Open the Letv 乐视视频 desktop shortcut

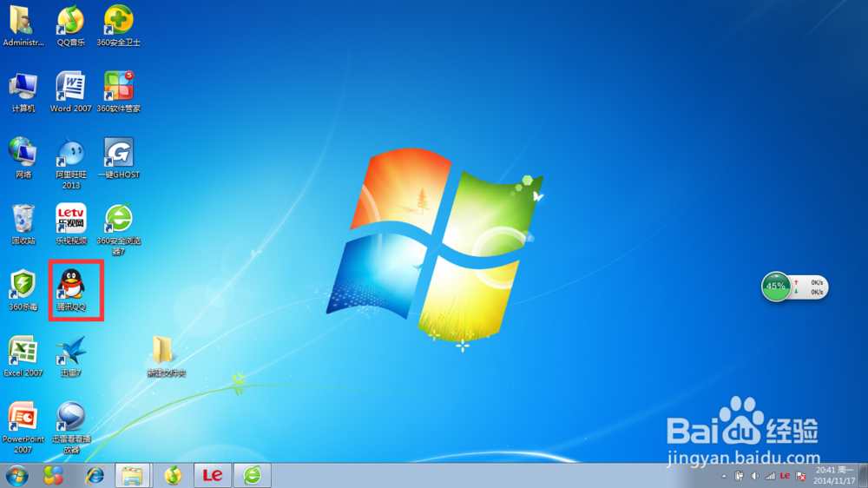71,224
